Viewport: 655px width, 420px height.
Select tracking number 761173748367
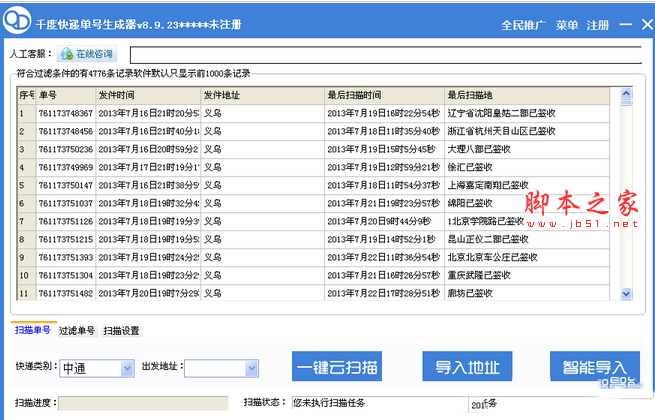pos(66,114)
